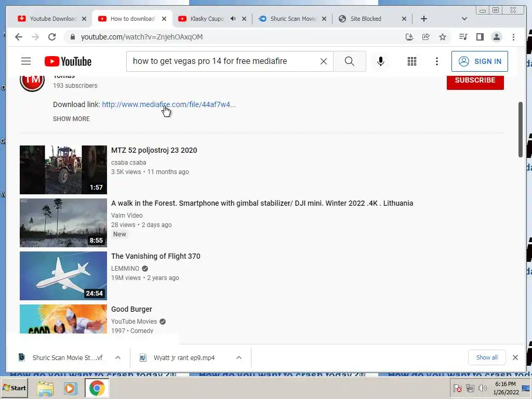
Task: Clear the YouTube search text
Action: click(x=324, y=61)
